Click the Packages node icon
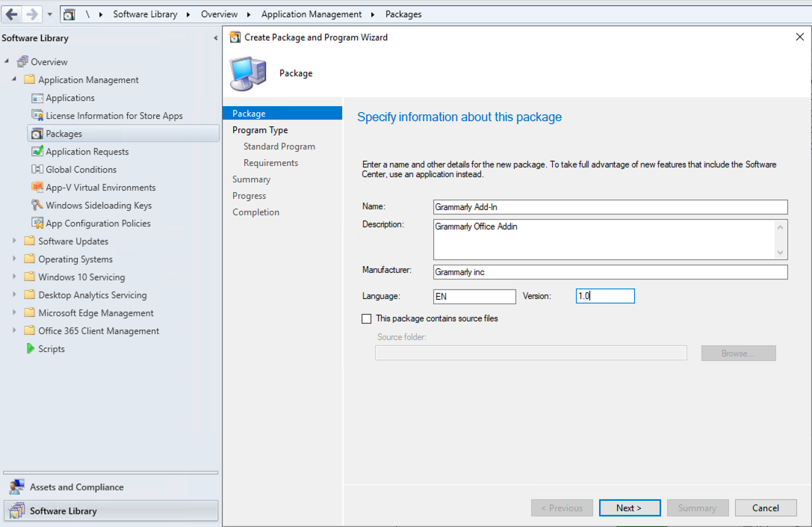This screenshot has height=527, width=812. (x=37, y=134)
